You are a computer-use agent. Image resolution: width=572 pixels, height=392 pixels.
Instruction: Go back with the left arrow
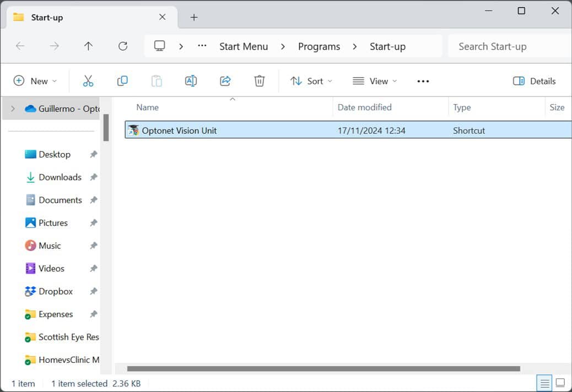point(20,46)
